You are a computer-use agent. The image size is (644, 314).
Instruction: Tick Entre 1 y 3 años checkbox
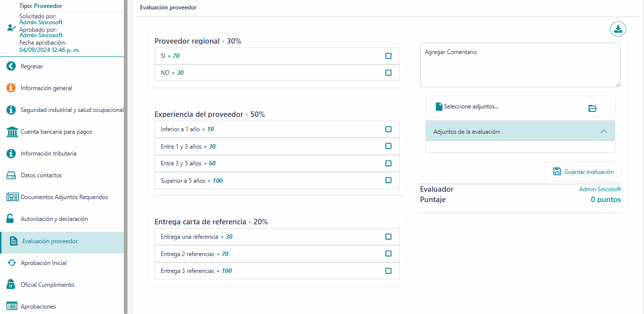pyautogui.click(x=388, y=146)
